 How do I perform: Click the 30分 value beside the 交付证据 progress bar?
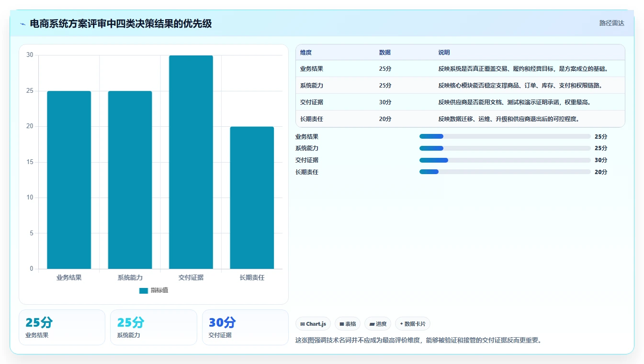tap(601, 160)
